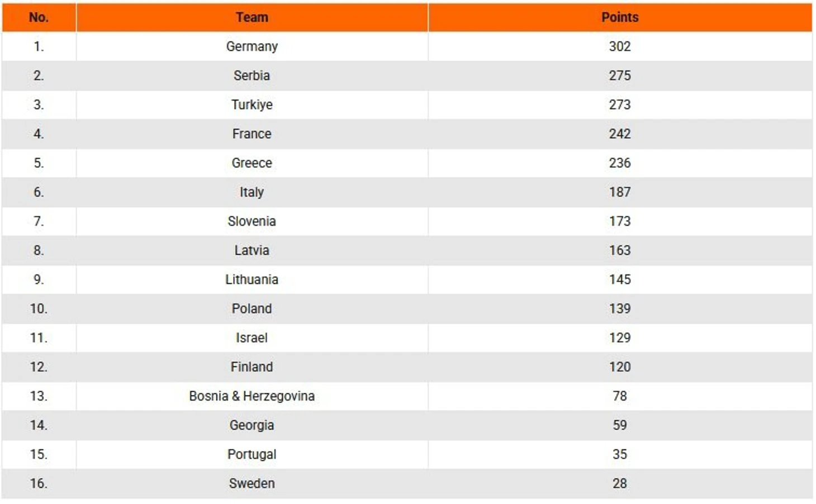The width and height of the screenshot is (816, 504).
Task: Click the Bosnia & Herzegovina cell
Action: (252, 396)
